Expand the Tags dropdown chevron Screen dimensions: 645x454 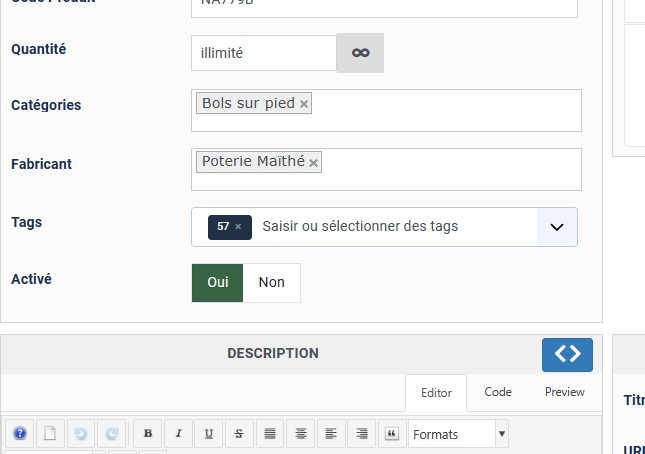557,227
